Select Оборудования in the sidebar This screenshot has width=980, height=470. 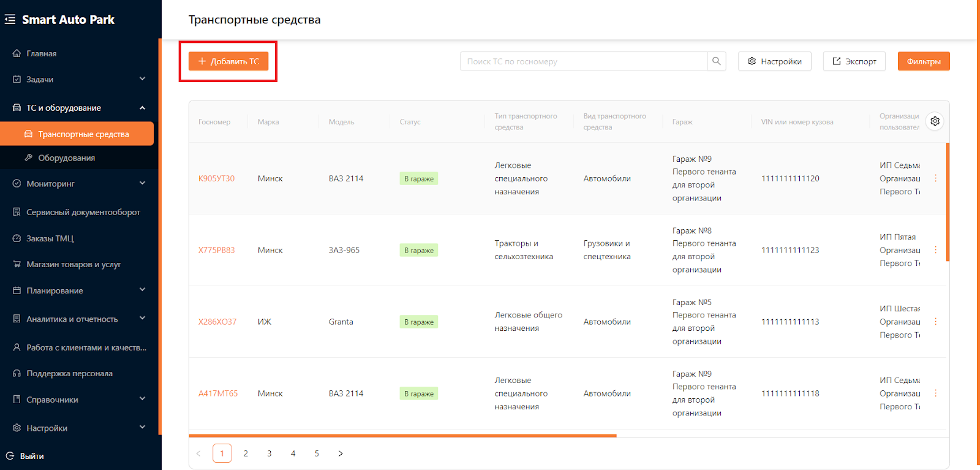tap(66, 158)
